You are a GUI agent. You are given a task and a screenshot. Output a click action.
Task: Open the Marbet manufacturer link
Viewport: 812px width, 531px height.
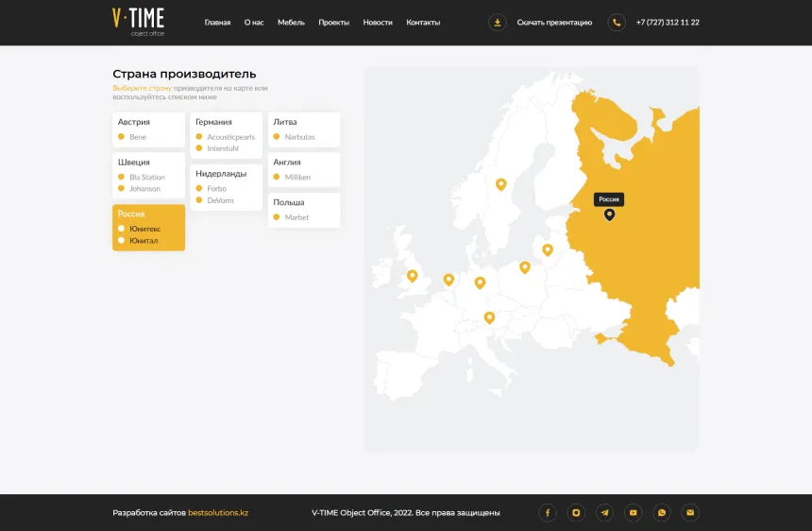tap(296, 217)
